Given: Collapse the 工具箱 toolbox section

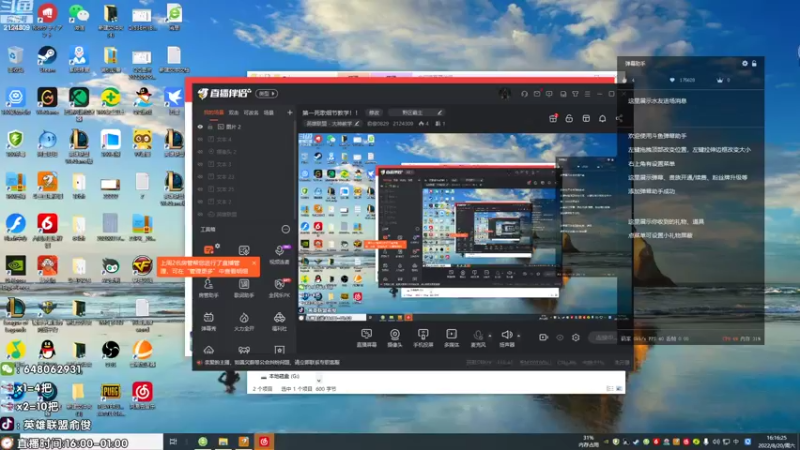Looking at the screenshot, I should coord(286,229).
